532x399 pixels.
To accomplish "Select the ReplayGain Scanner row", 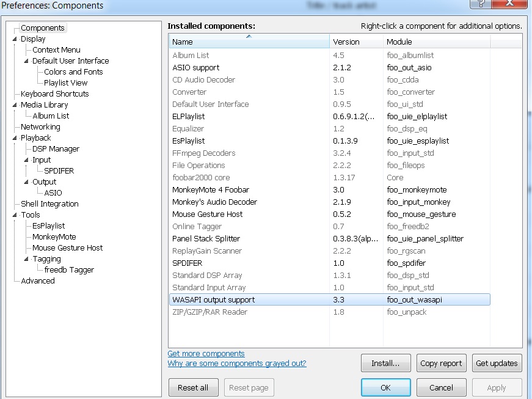I will tap(329, 251).
